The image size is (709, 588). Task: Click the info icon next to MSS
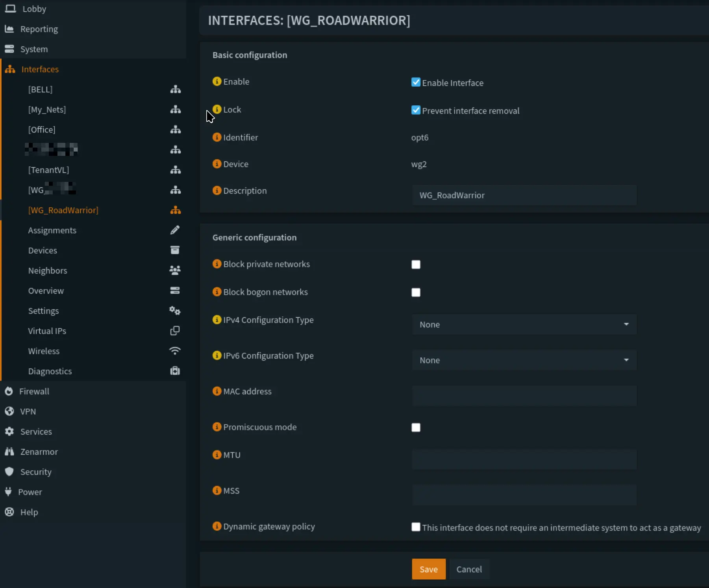coord(217,490)
